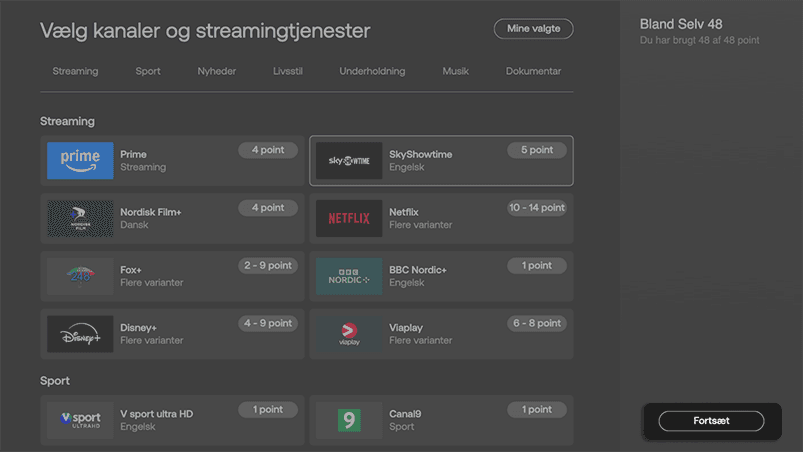Show Mine valgte selections
This screenshot has width=803, height=452.
click(x=533, y=29)
